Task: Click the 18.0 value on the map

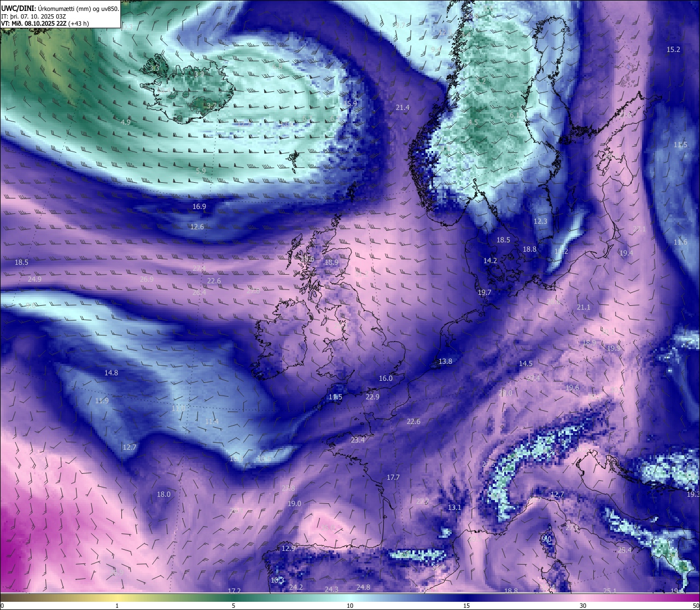Action: (164, 495)
